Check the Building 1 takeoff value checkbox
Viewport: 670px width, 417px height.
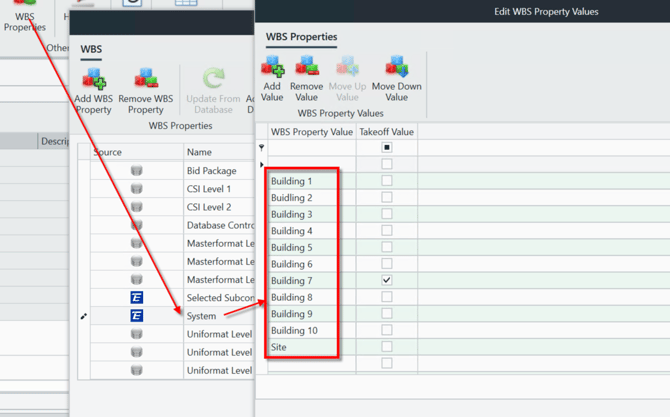387,181
